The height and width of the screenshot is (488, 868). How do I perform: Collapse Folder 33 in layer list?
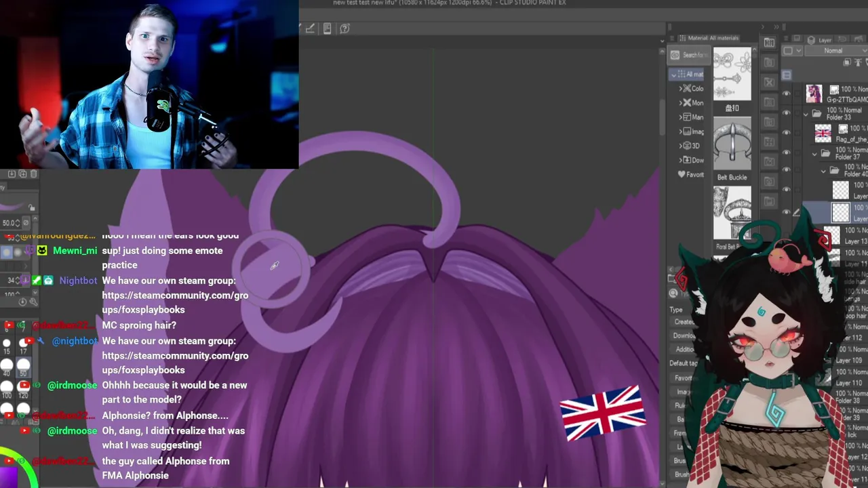(x=806, y=114)
